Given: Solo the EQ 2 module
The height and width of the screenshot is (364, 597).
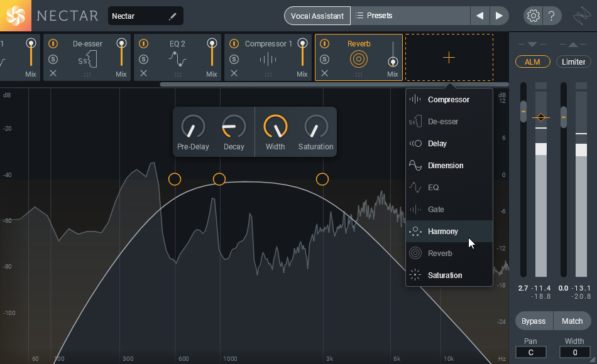Looking at the screenshot, I should [x=143, y=60].
